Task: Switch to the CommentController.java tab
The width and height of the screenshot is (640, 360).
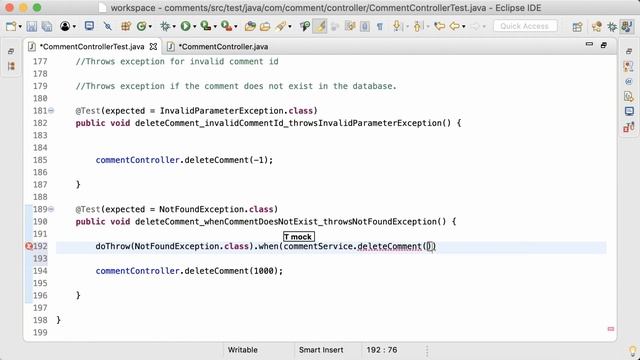Action: point(223,47)
